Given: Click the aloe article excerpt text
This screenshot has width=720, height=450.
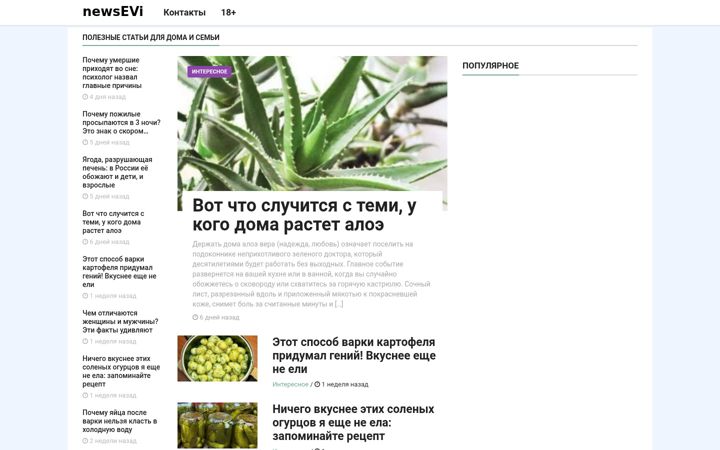Looking at the screenshot, I should 311,274.
